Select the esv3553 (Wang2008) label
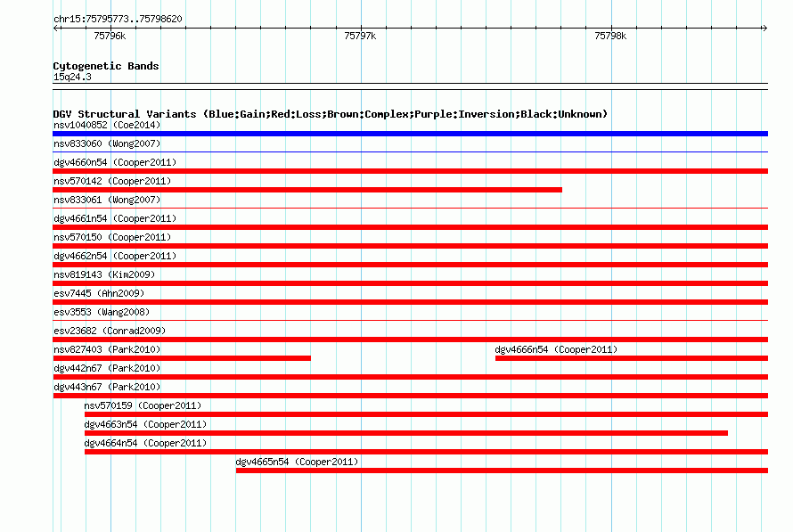The width and height of the screenshot is (793, 532). pyautogui.click(x=102, y=312)
